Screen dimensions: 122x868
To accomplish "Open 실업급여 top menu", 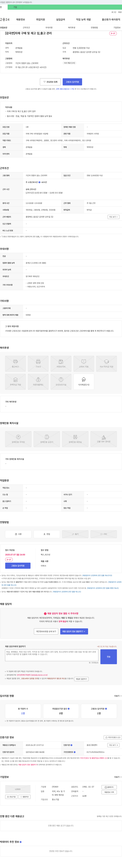I will point(60,20).
